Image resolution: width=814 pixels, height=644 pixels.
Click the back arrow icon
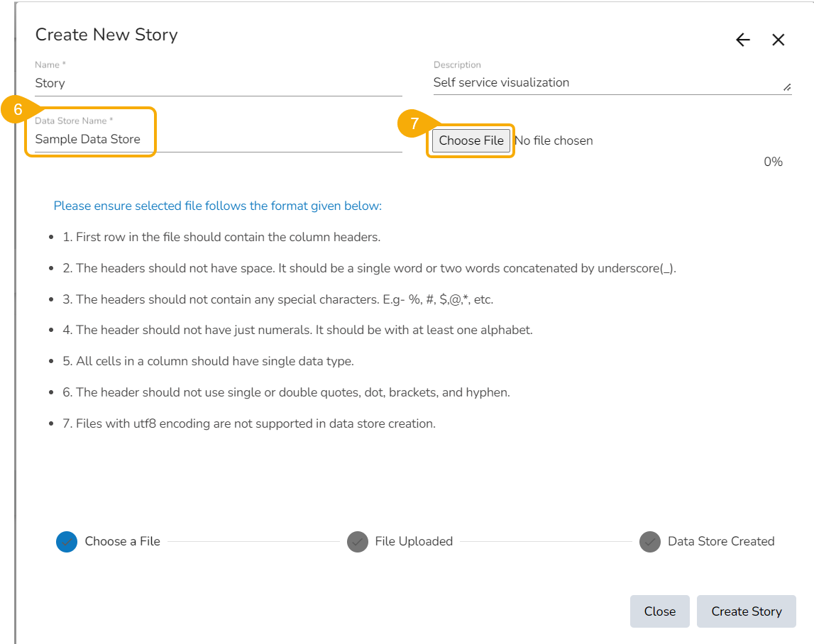click(x=742, y=40)
